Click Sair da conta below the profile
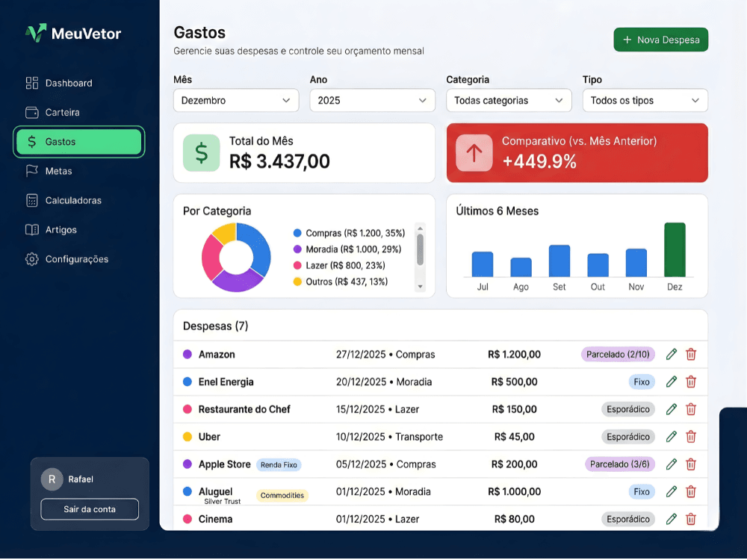 tap(89, 509)
